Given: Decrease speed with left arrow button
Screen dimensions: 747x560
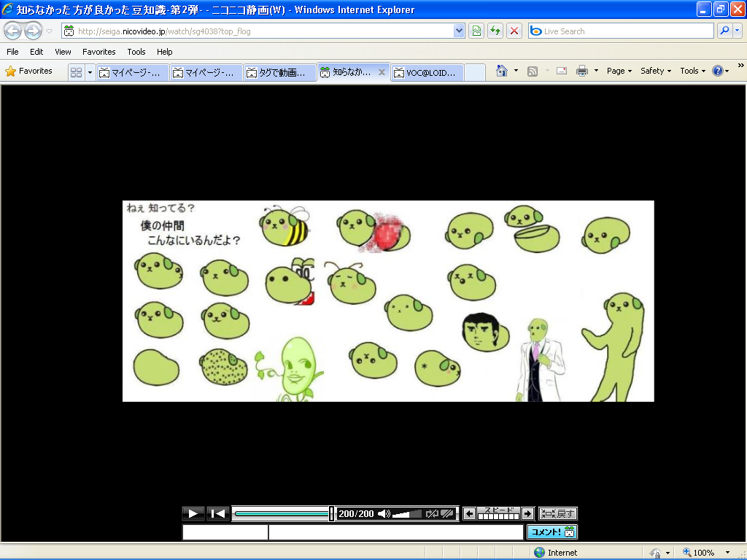Looking at the screenshot, I should click(469, 514).
